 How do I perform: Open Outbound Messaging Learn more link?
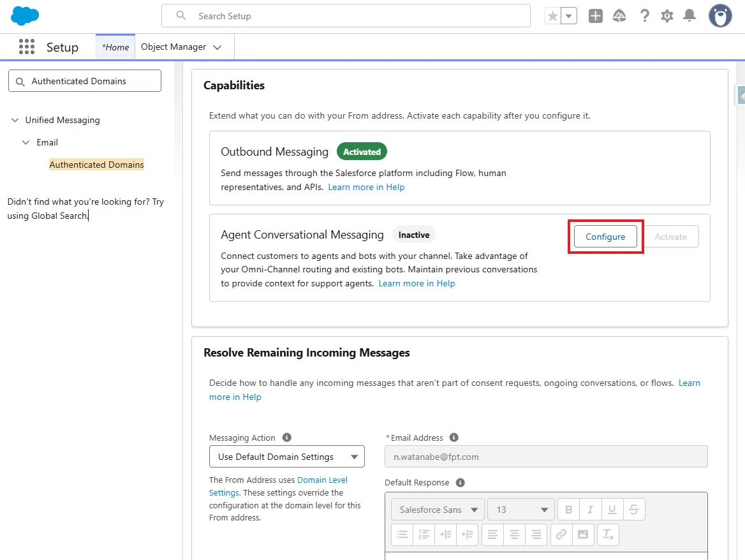coord(366,187)
